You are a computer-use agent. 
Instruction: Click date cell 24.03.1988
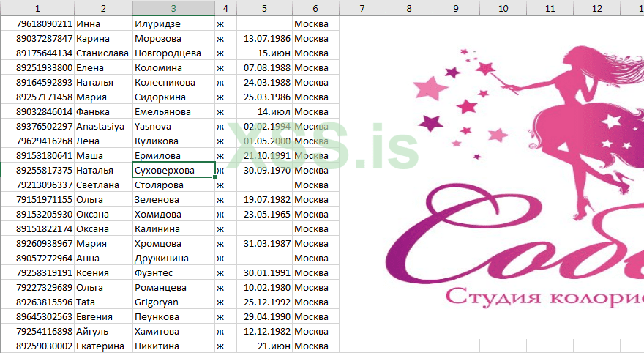[x=264, y=83]
